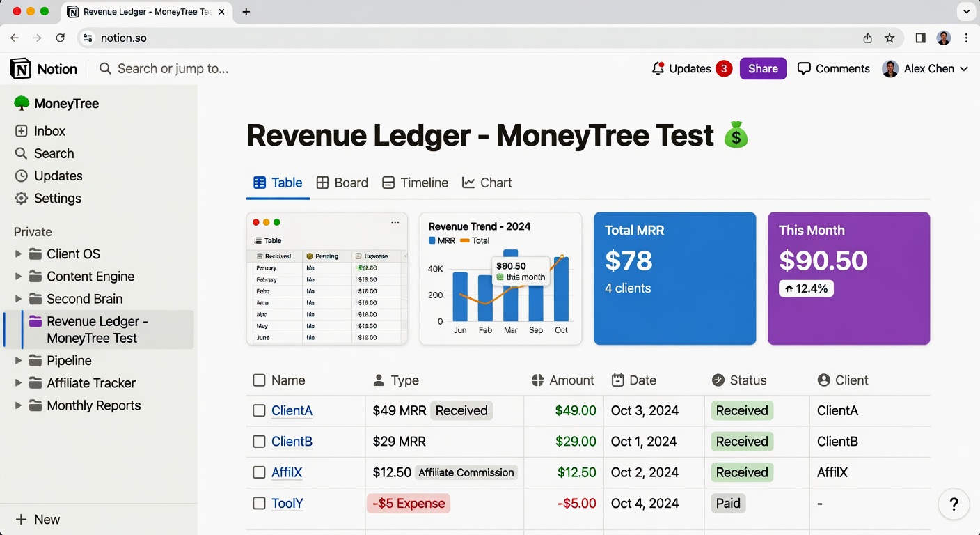The height and width of the screenshot is (535, 980).
Task: Open browser three-dot menu
Action: click(966, 38)
